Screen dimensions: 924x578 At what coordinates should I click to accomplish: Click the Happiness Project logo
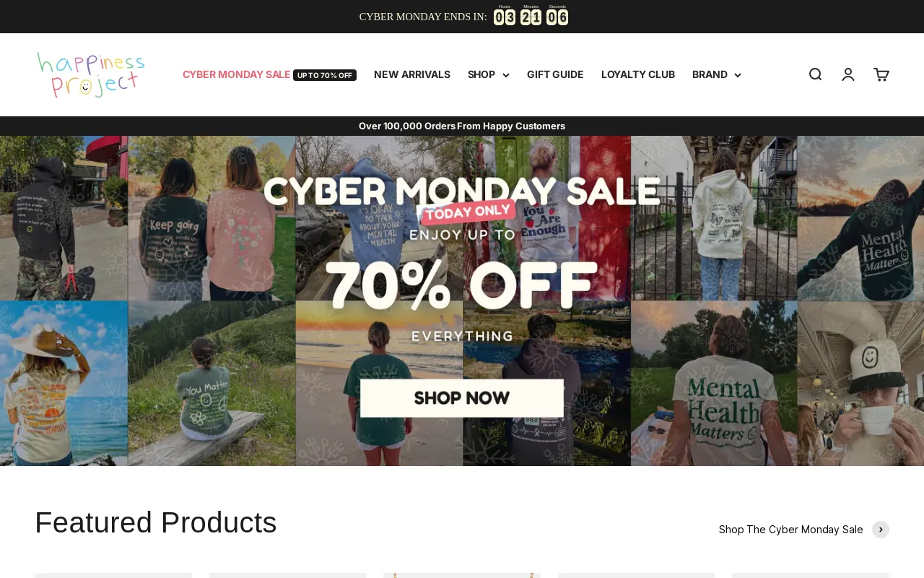91,74
